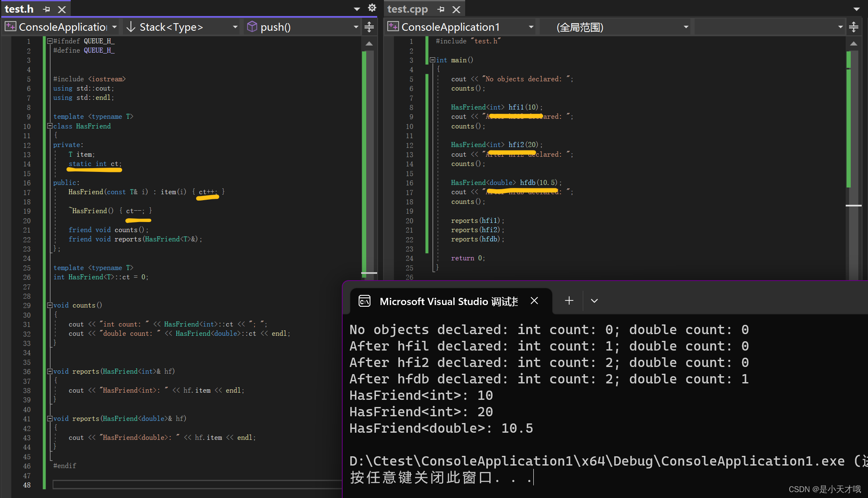Pin the test.h tab
Image resolution: width=868 pixels, height=498 pixels.
coord(47,9)
